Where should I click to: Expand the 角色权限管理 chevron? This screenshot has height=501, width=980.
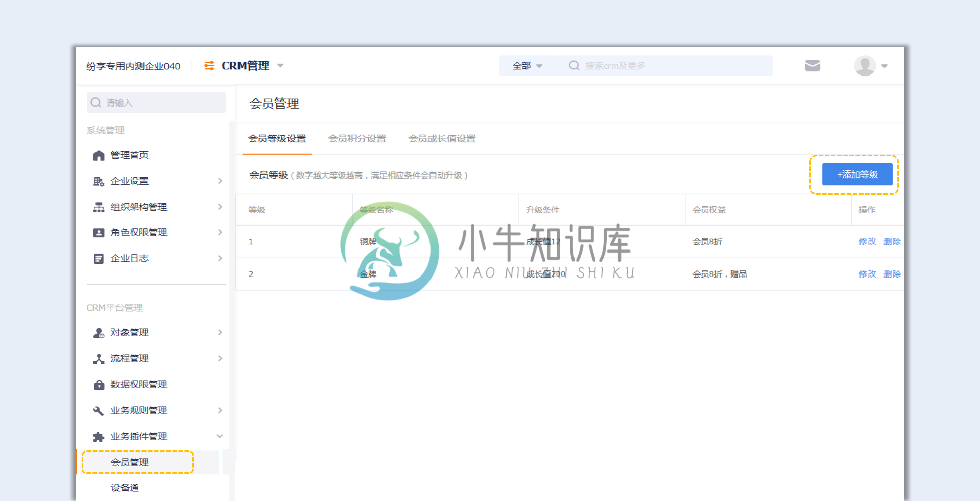point(220,232)
